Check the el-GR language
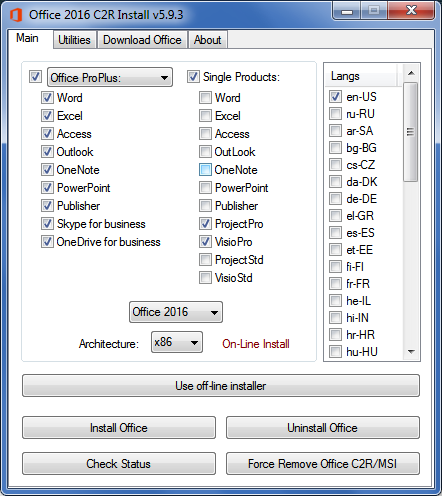Screen dimensions: 442x496 coord(335,216)
